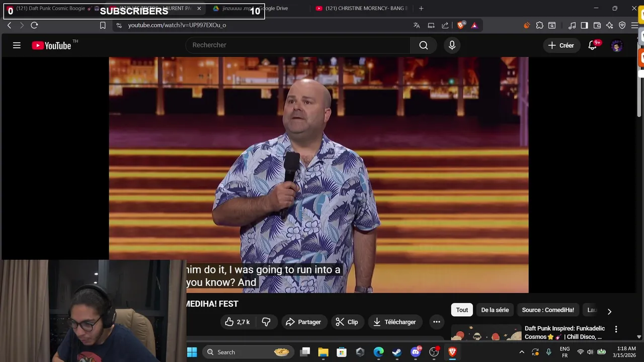Open the Brave VPN shield icon

[x=622, y=25]
